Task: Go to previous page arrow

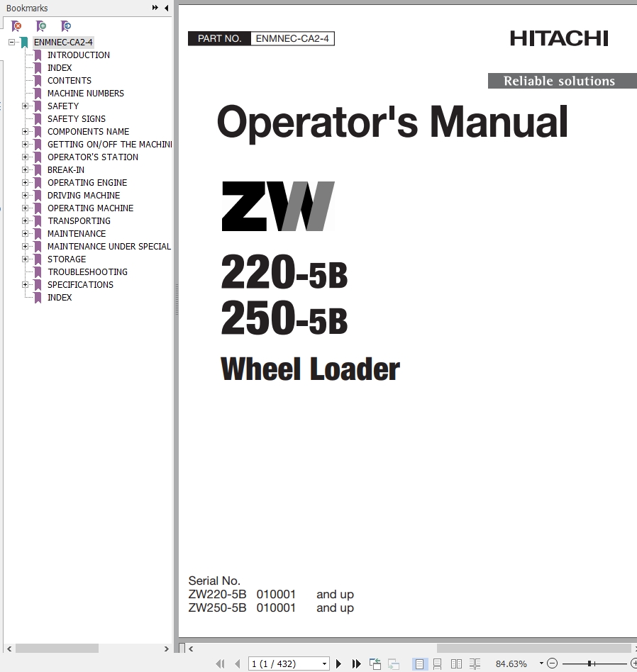Action: pos(238,664)
